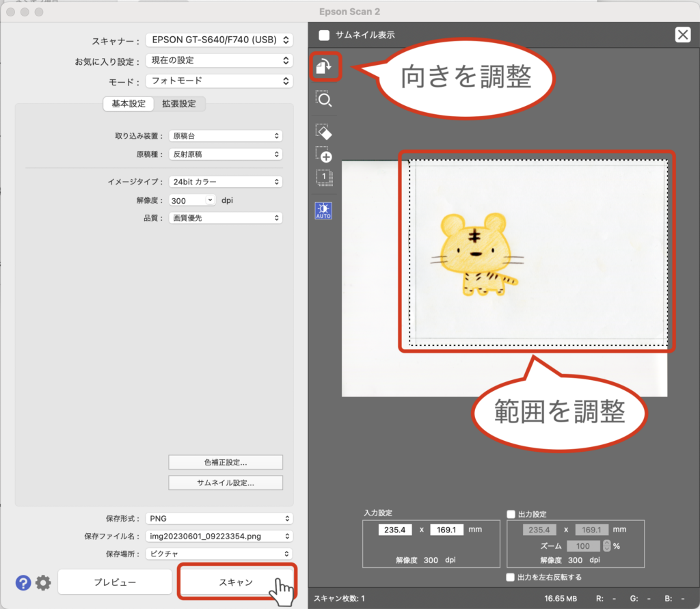Enable the 出力設定 checkbox

511,514
